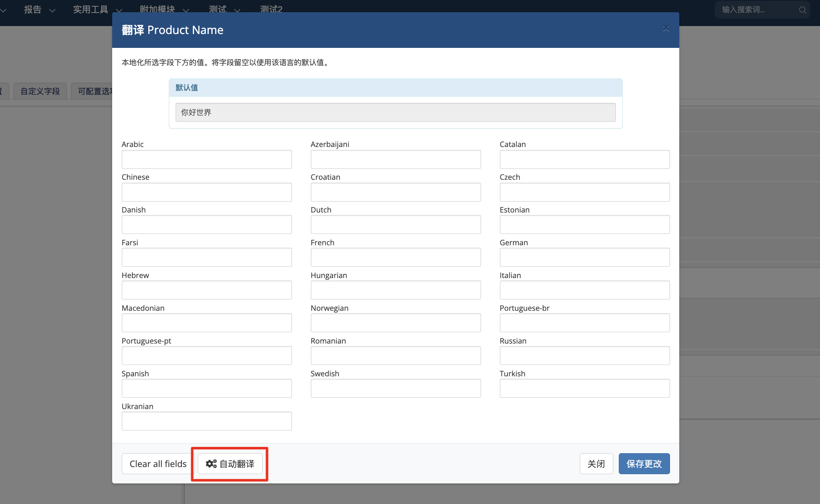Viewport: 820px width, 504px height.
Task: Click the auto-translate gears button
Action: point(230,464)
